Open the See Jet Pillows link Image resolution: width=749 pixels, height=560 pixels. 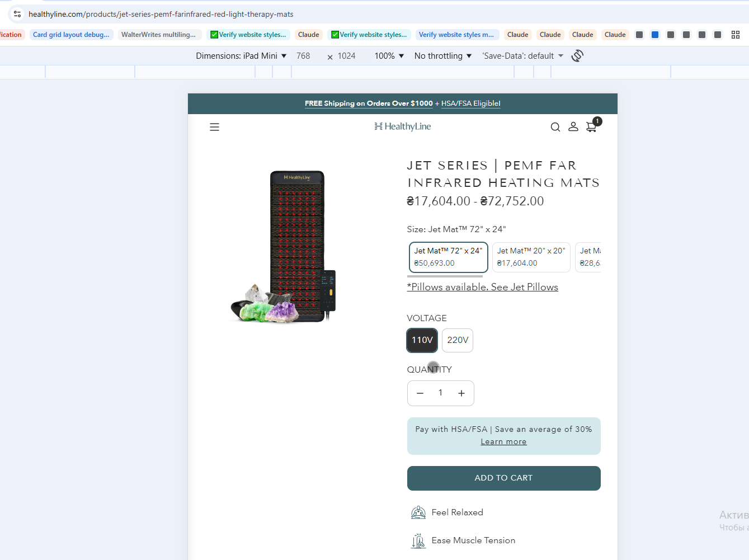point(482,287)
